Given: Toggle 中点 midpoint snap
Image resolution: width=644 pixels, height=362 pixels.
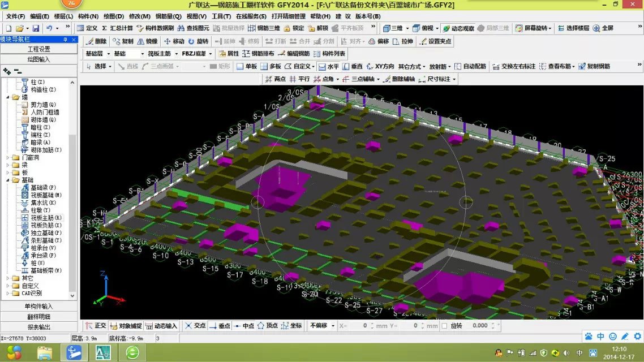Looking at the screenshot, I should pos(243,326).
